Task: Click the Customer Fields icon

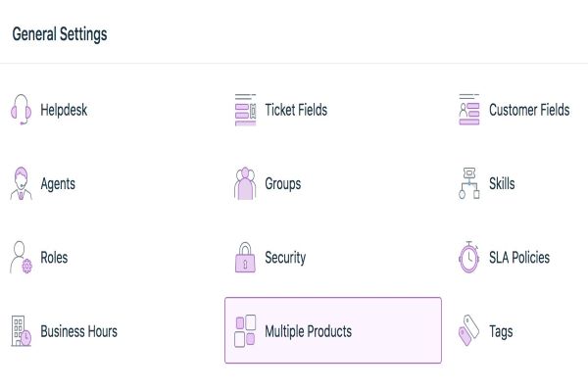Action: (x=469, y=110)
